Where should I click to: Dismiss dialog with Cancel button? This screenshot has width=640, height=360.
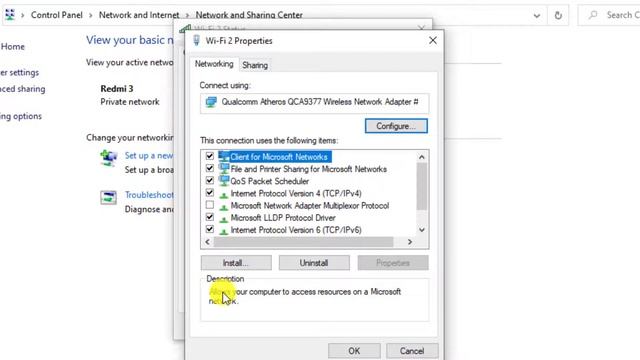click(x=412, y=351)
